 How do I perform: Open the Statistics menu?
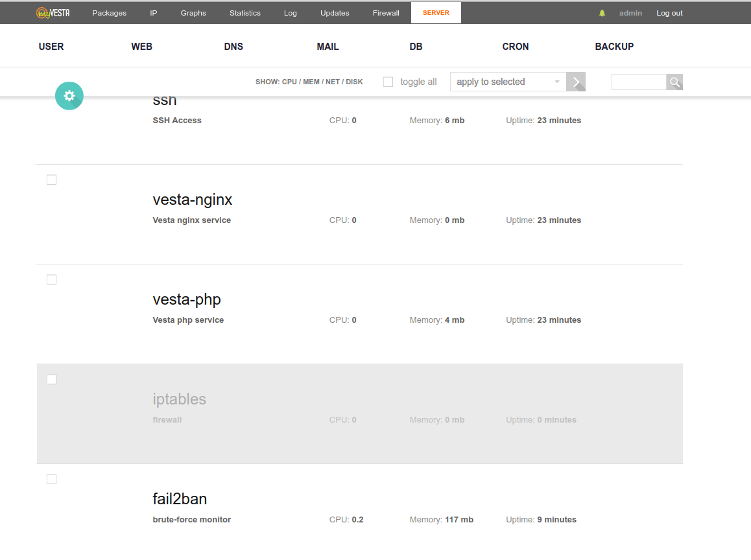(244, 13)
